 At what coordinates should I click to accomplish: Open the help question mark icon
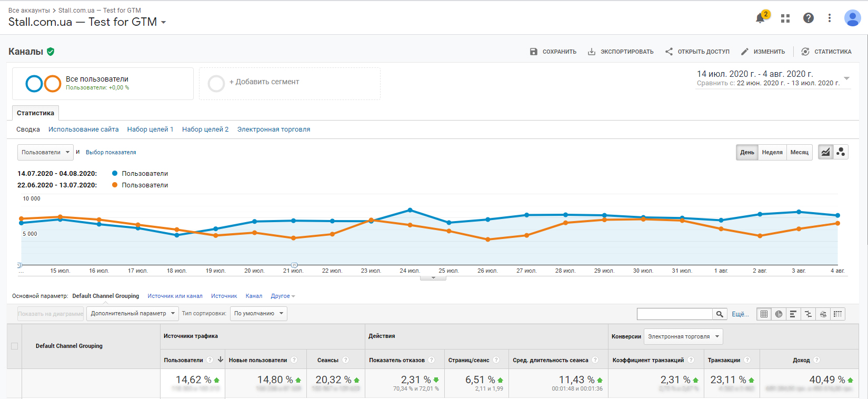tap(809, 18)
